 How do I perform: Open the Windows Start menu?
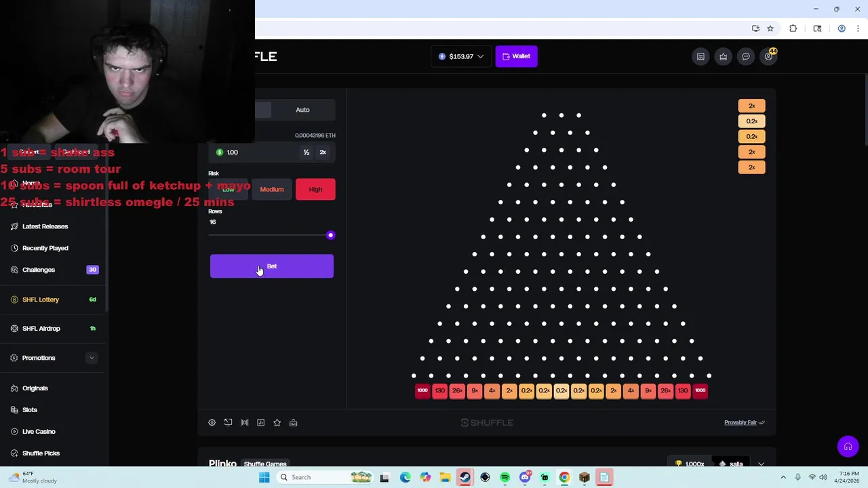click(x=264, y=477)
